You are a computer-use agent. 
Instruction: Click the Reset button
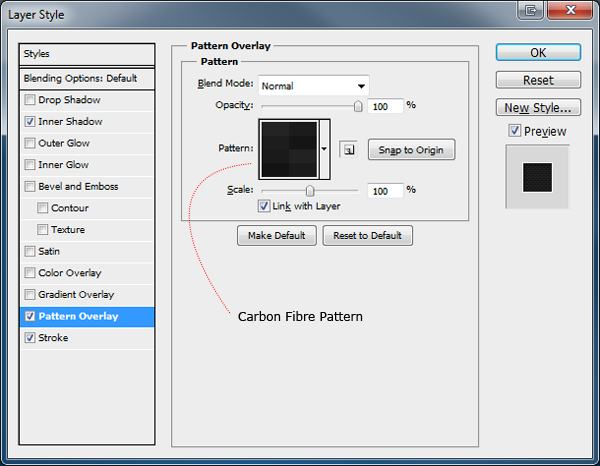tap(538, 80)
